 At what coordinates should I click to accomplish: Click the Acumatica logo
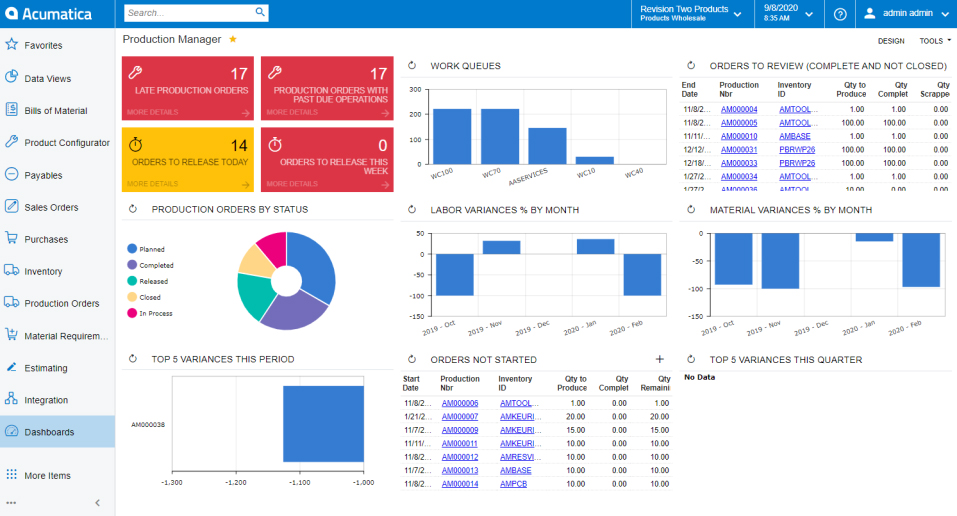pyautogui.click(x=48, y=13)
